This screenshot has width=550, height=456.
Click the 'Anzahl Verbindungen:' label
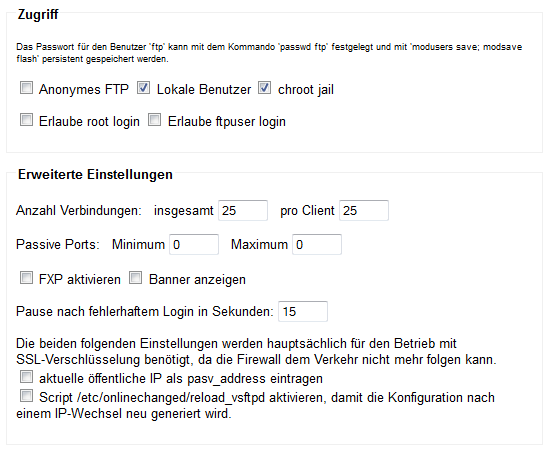tap(79, 210)
